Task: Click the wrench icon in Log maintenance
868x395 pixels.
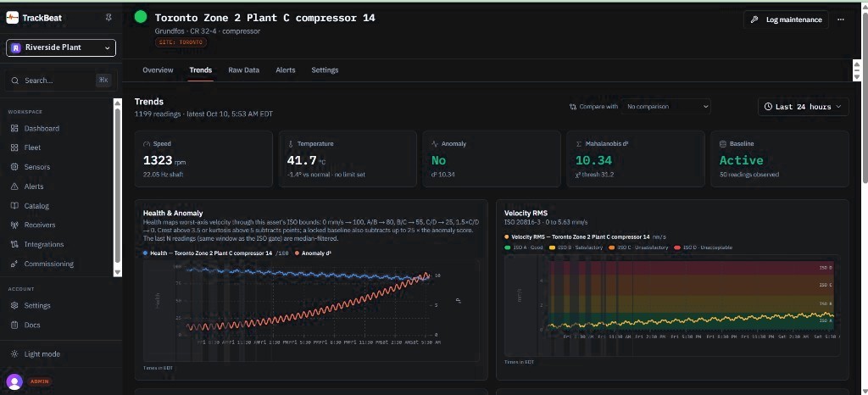Action: click(x=754, y=19)
